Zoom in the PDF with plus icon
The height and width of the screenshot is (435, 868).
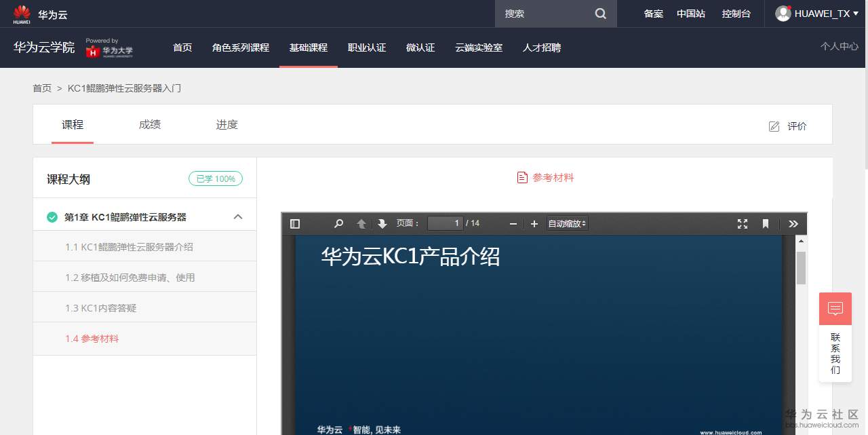(534, 224)
